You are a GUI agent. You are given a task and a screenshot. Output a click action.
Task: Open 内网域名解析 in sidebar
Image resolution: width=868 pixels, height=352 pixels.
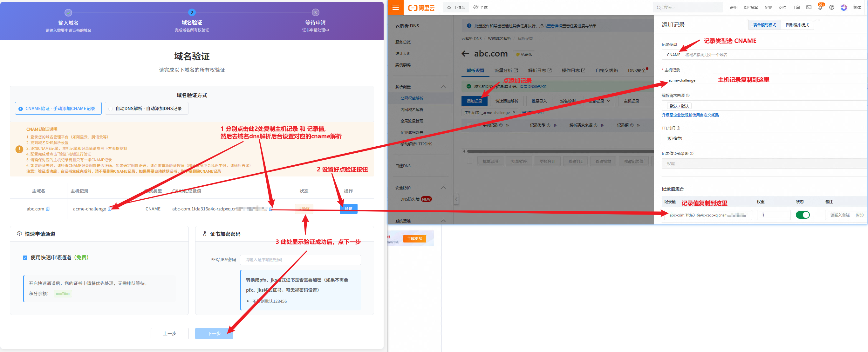click(411, 110)
